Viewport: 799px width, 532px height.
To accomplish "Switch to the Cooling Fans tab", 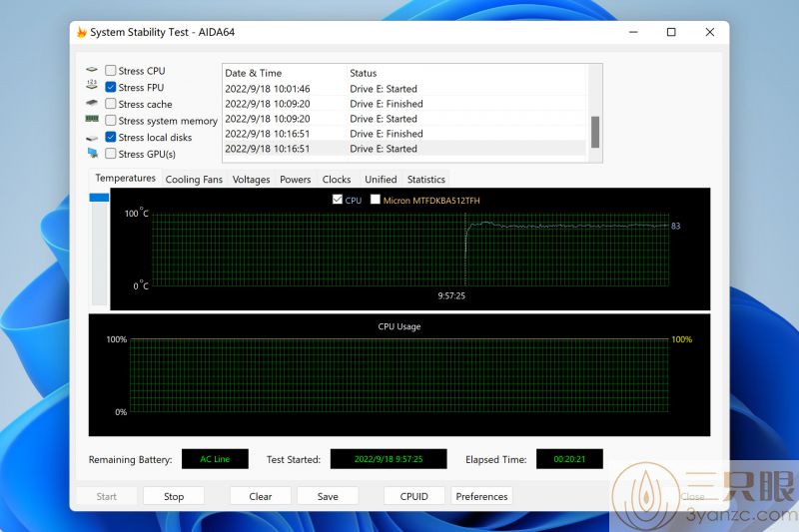I will click(x=194, y=180).
